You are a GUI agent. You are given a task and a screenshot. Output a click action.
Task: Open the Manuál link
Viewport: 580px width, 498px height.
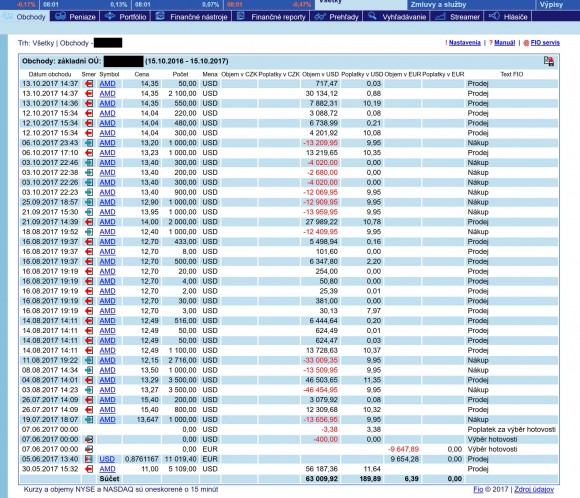[x=505, y=43]
